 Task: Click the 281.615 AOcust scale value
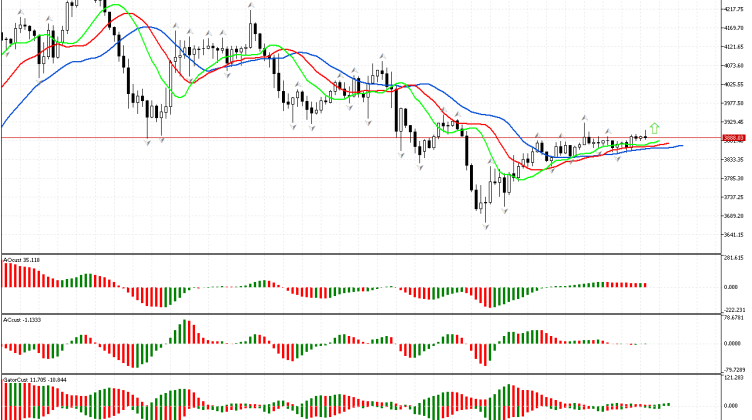pos(735,257)
